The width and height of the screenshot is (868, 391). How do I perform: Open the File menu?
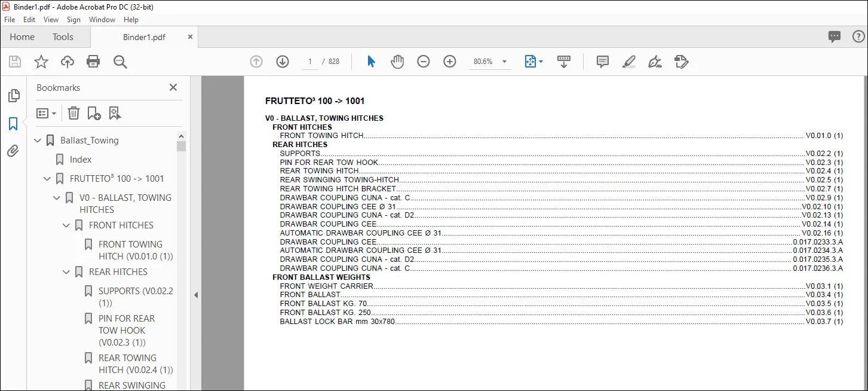point(10,20)
